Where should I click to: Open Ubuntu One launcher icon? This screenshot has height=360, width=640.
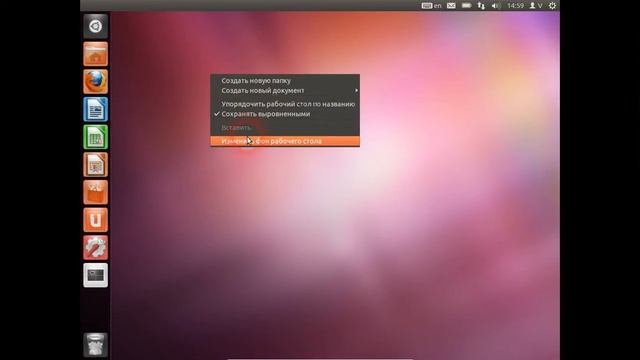96,220
